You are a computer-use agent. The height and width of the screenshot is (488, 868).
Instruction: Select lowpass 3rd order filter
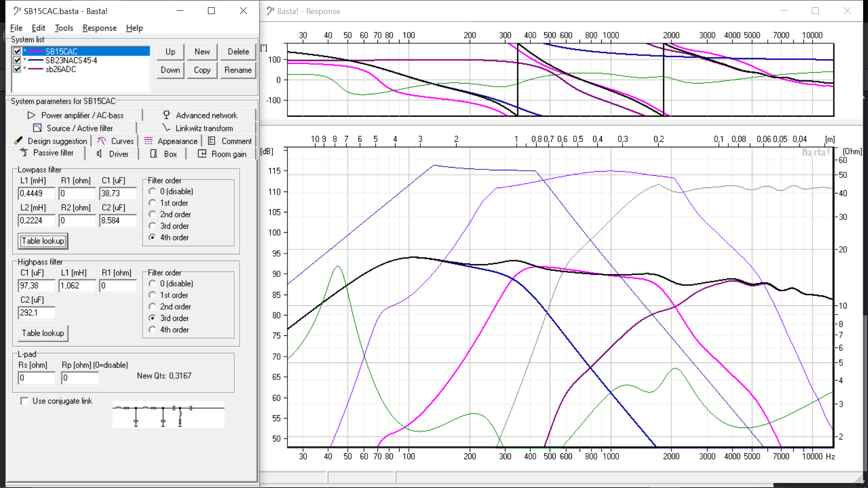[152, 226]
